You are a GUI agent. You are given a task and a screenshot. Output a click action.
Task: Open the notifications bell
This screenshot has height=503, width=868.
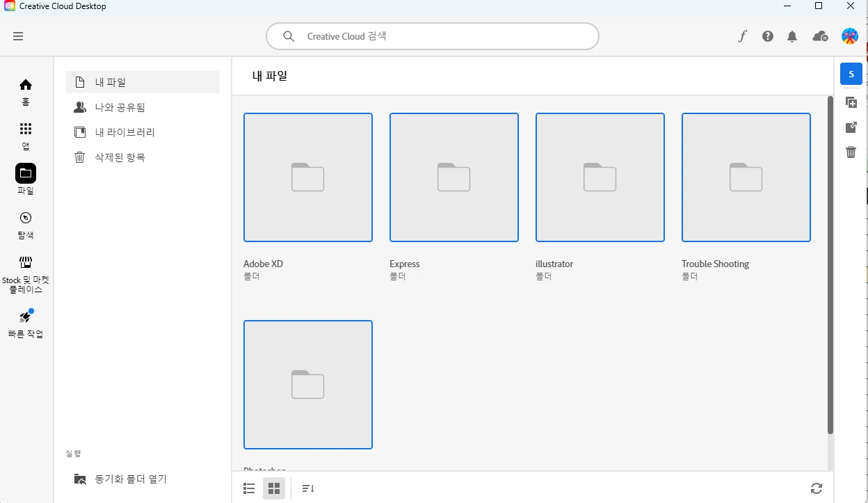point(792,36)
